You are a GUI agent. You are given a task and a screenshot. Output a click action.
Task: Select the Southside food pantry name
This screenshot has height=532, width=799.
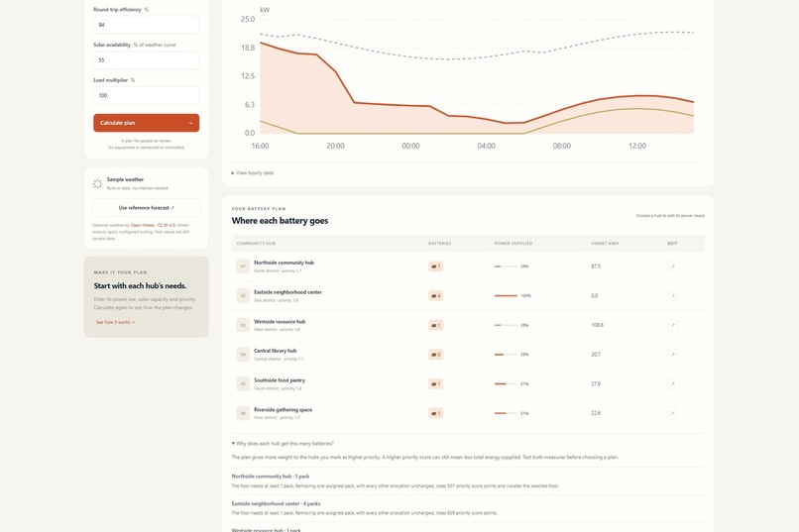click(280, 380)
